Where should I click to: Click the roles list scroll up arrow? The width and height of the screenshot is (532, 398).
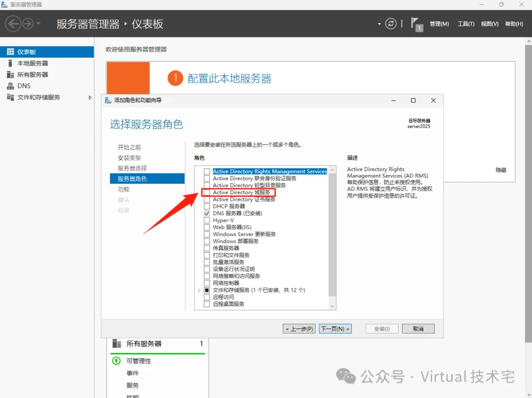coord(332,170)
